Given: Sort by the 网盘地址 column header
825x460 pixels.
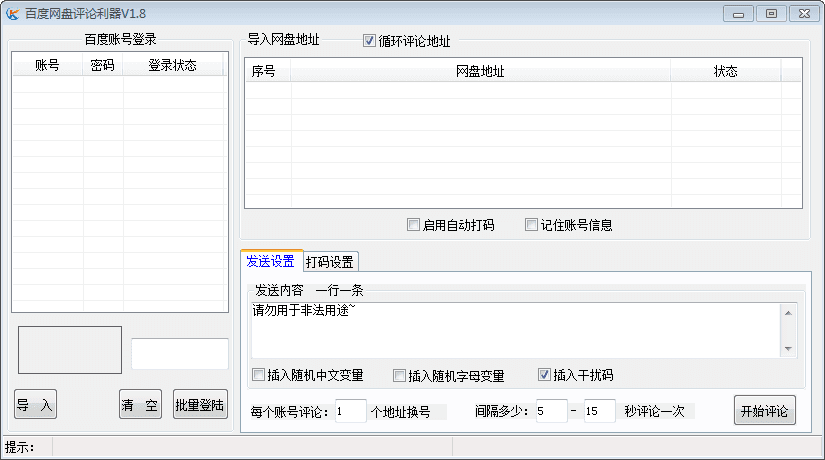Looking at the screenshot, I should point(480,71).
